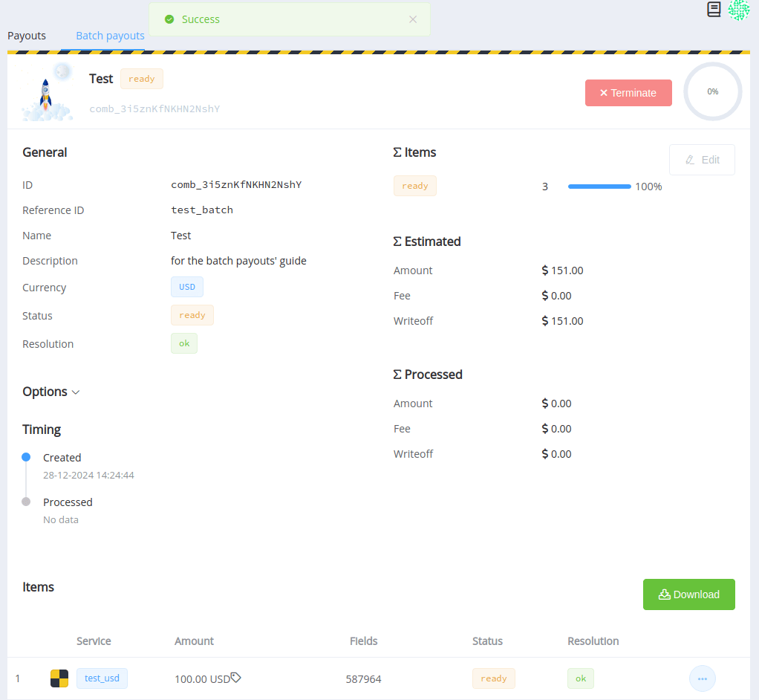Switch to the Payouts tab

(27, 36)
